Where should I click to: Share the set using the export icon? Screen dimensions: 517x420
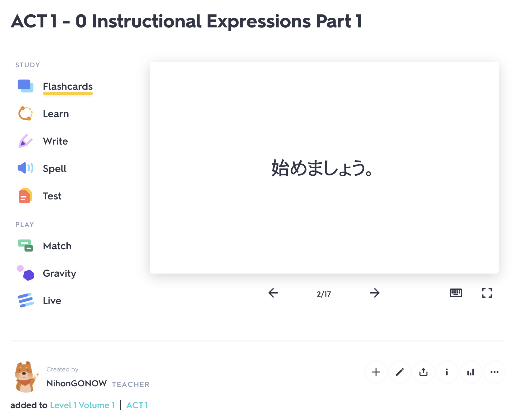423,372
